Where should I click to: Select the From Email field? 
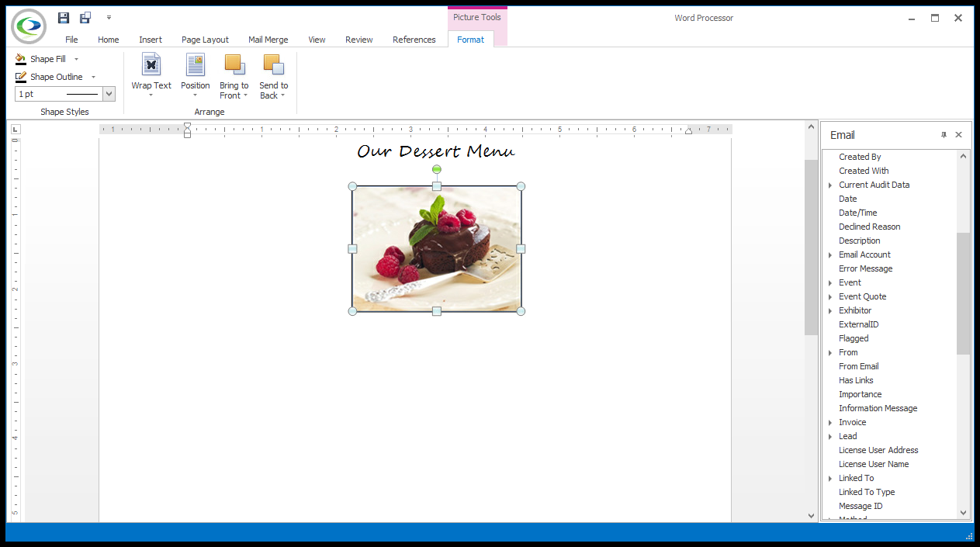[858, 366]
